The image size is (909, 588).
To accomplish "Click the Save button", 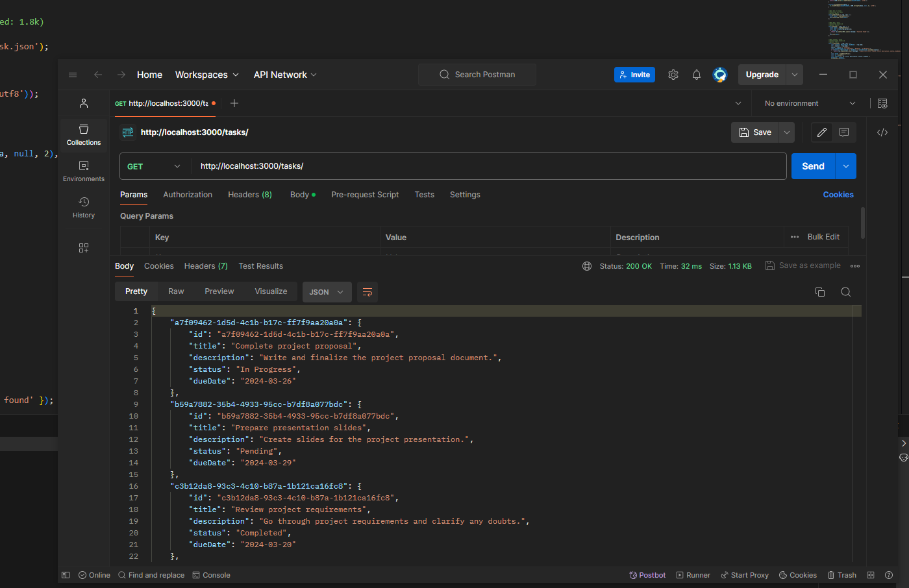I will pyautogui.click(x=755, y=132).
